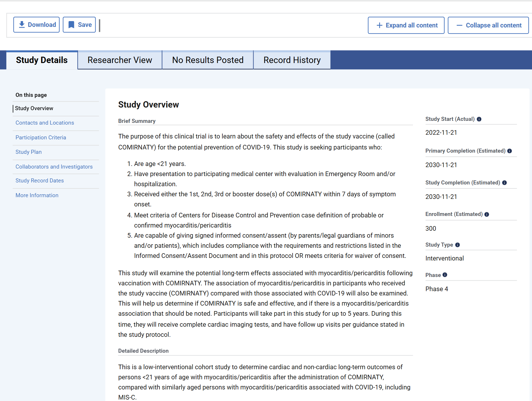Save this study record
Viewport: 532px width, 401px height.
tap(79, 25)
